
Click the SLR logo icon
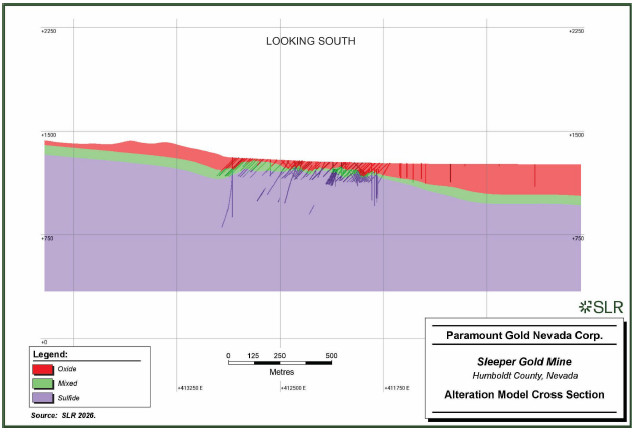(585, 307)
